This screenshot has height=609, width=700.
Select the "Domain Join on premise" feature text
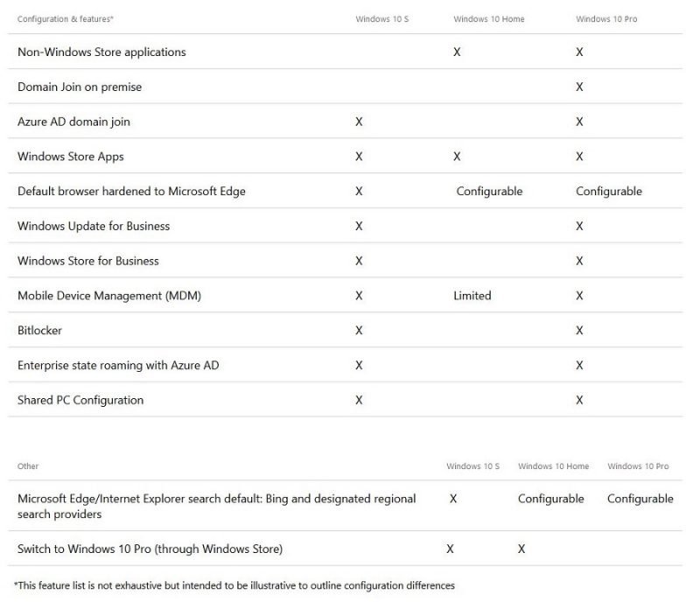coord(80,87)
